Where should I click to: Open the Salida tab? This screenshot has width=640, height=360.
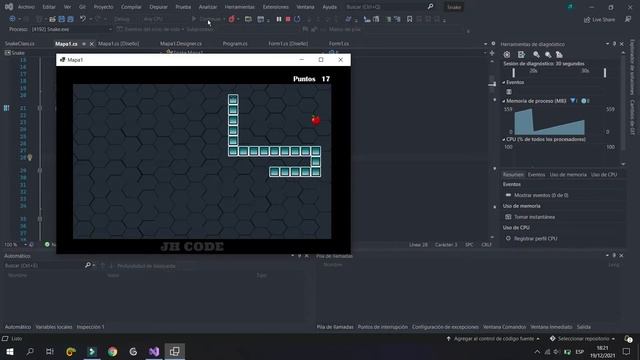click(x=584, y=327)
